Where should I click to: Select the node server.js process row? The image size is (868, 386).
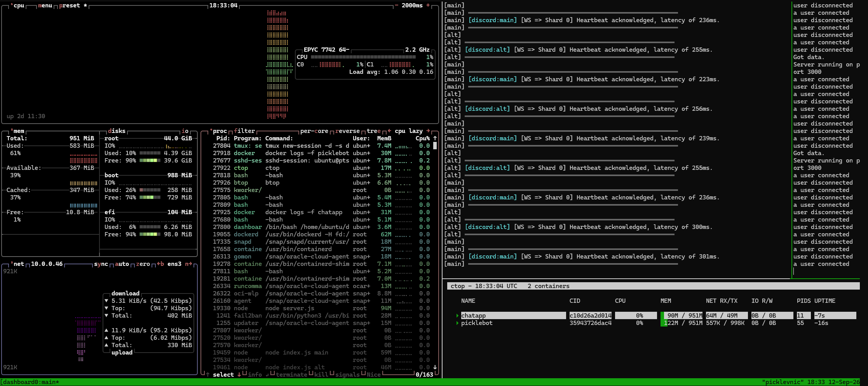point(321,308)
